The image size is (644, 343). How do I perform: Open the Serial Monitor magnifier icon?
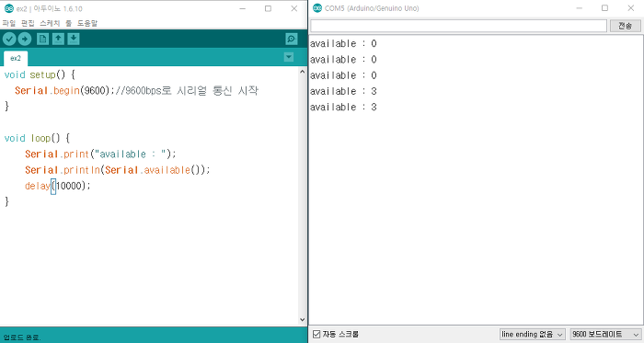click(x=292, y=39)
